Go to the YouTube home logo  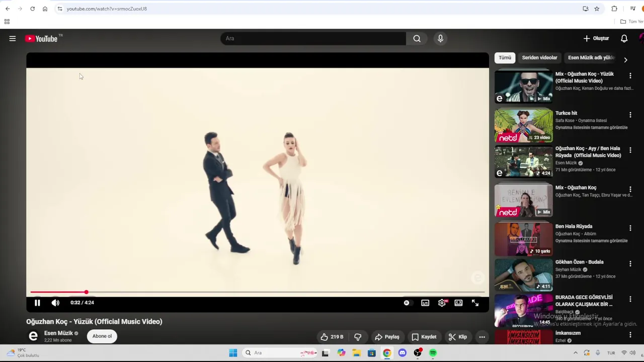coord(41,39)
